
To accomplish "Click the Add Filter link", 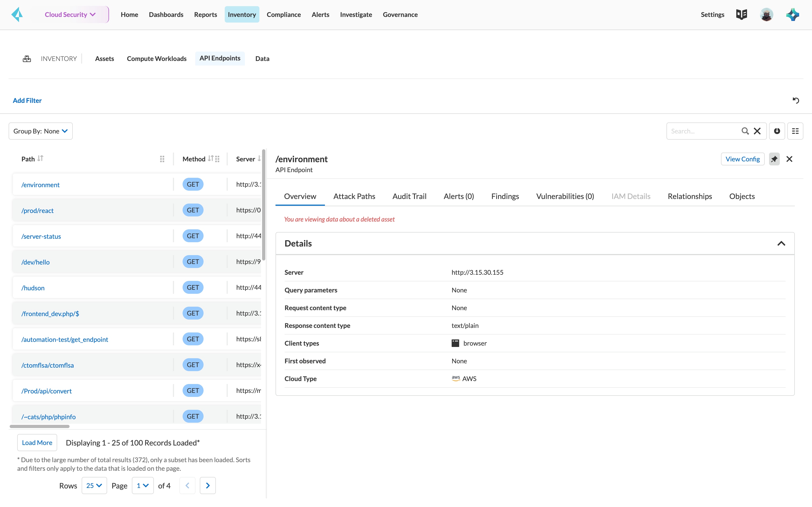I will tap(27, 100).
